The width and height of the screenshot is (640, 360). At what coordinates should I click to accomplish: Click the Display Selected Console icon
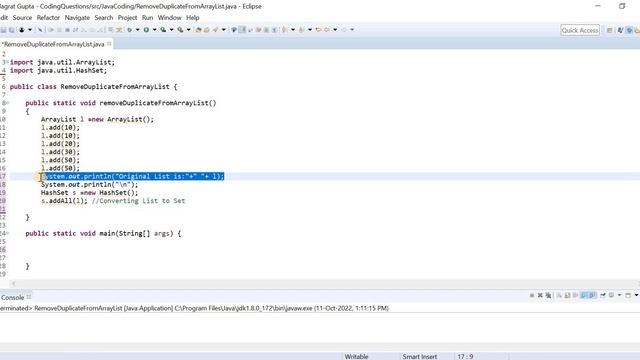pyautogui.click(x=611, y=295)
